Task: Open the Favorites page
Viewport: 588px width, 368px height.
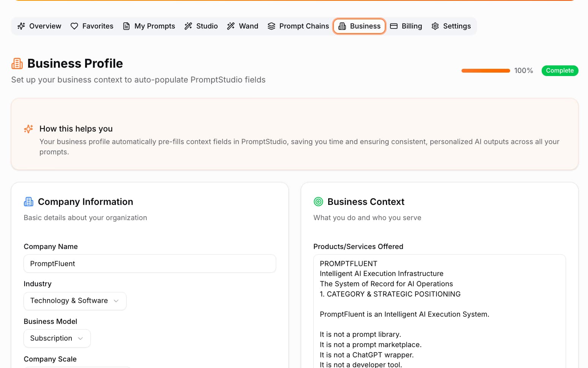Action: 92,26
